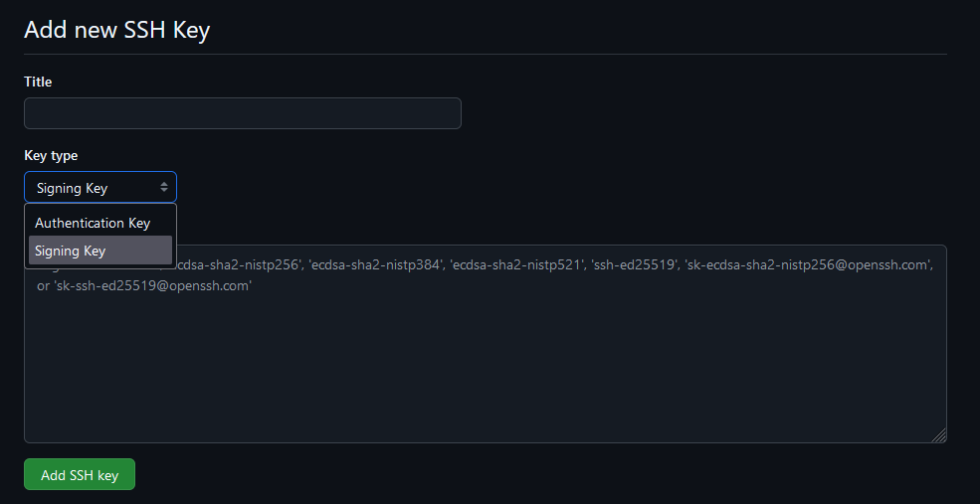980x504 pixels.
Task: Select the highlighted Signing Key list option
Action: [x=100, y=251]
